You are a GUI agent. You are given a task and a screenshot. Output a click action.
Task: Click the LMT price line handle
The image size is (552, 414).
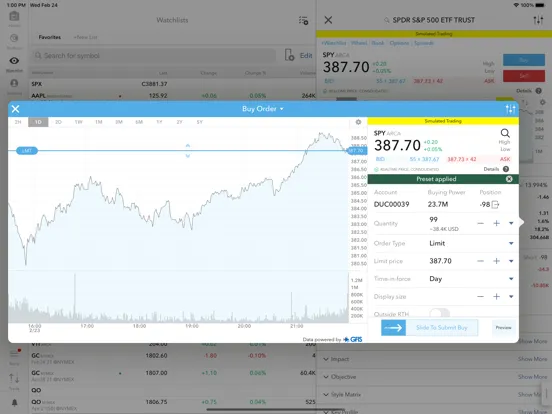pos(27,151)
